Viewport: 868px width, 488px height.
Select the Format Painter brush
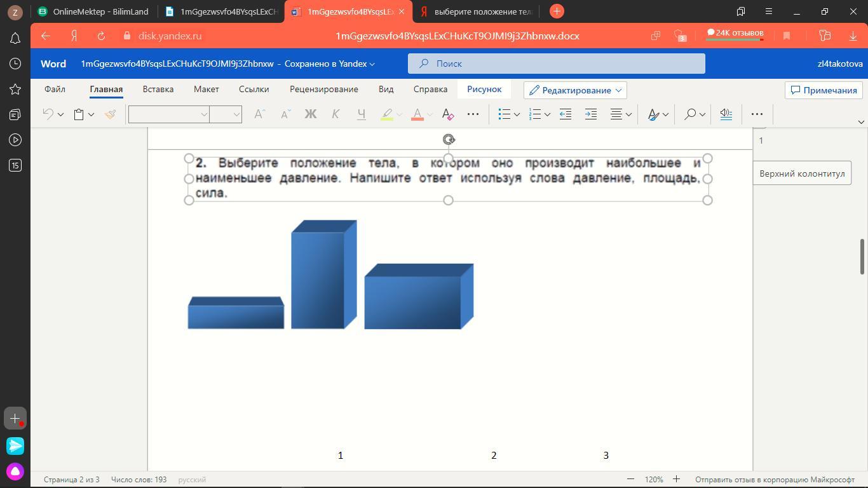pos(111,114)
